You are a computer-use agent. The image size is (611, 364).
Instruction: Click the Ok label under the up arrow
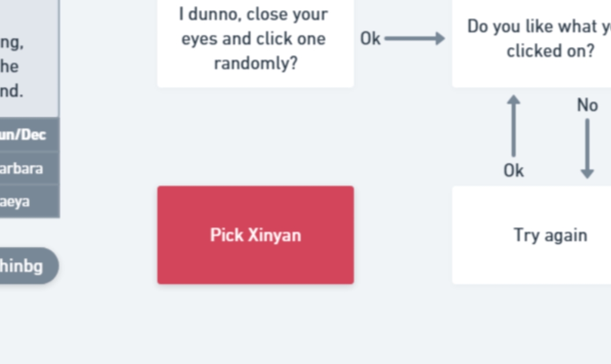point(513,170)
